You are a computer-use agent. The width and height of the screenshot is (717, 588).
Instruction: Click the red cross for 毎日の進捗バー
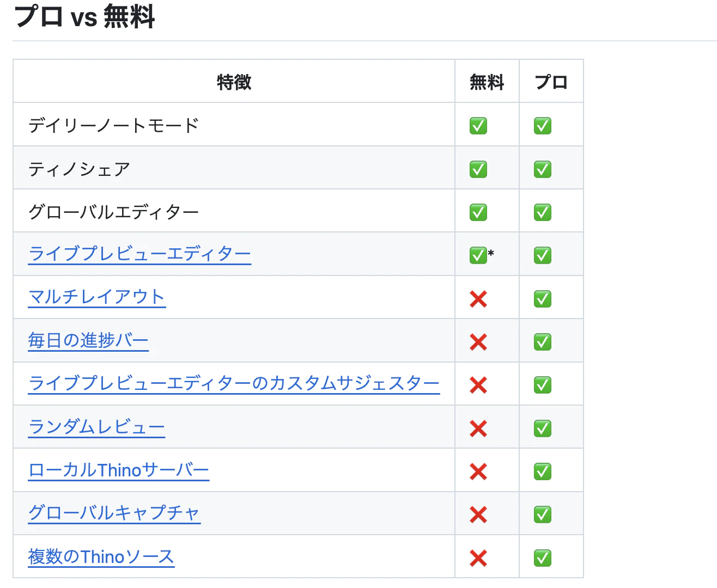coord(478,342)
